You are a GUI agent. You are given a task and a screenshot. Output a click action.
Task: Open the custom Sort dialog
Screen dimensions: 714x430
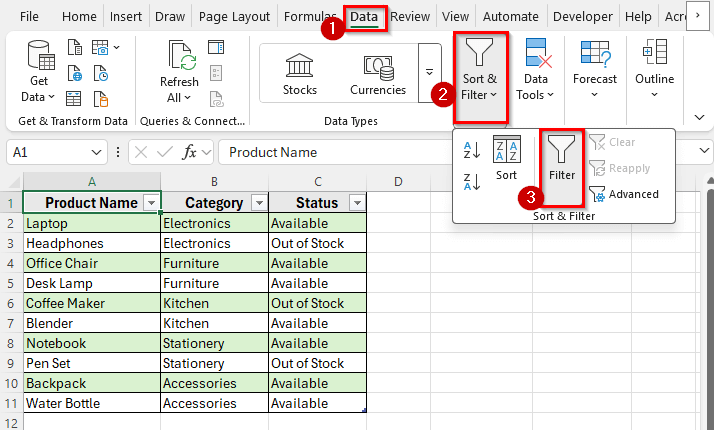506,159
